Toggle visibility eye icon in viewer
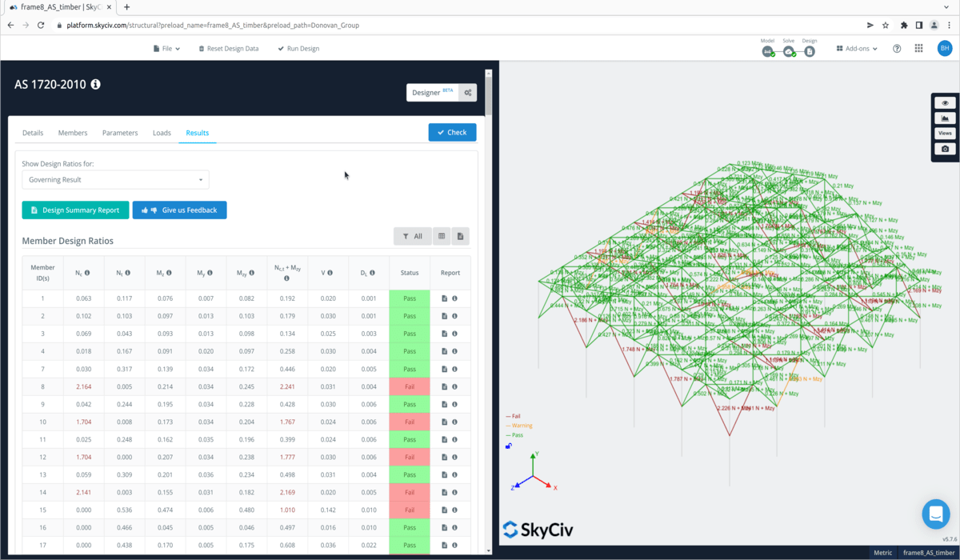 945,103
